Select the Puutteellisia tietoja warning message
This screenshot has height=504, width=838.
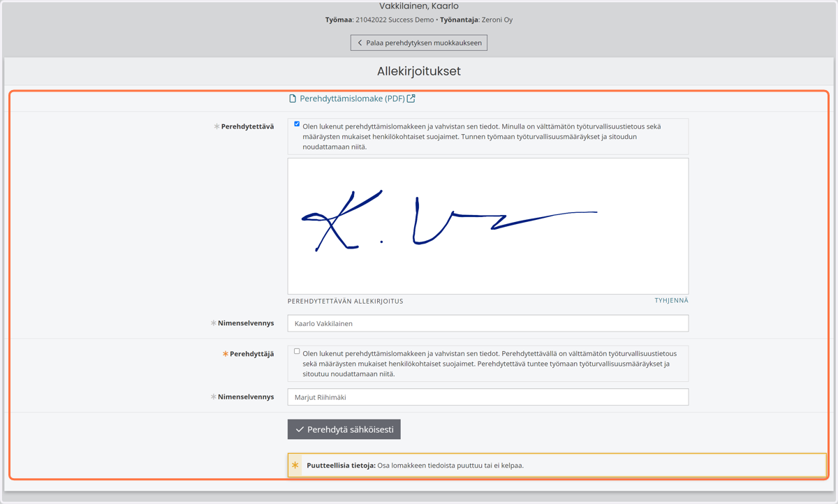(x=557, y=465)
